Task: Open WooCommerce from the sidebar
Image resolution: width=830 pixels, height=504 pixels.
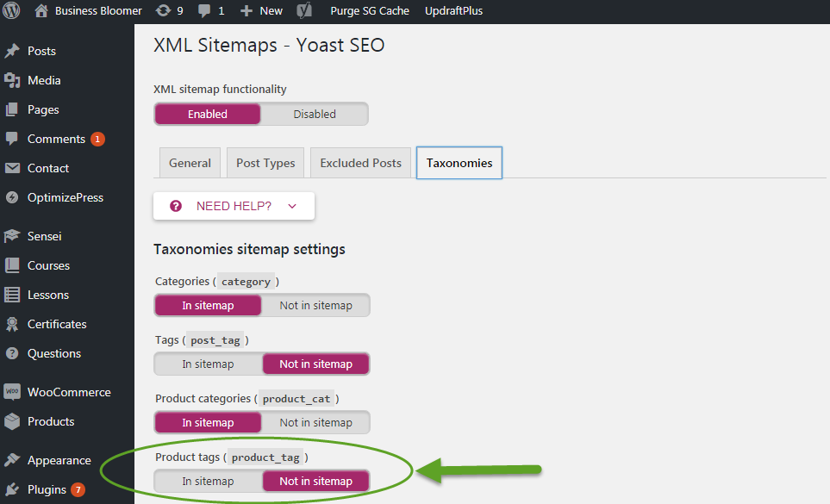Action: pyautogui.click(x=68, y=392)
